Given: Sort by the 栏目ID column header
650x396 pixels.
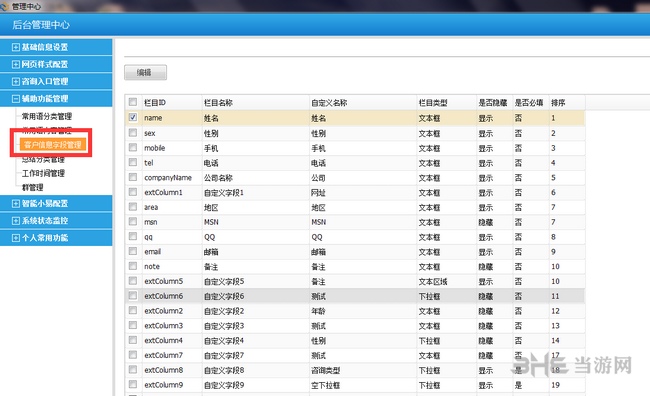Looking at the screenshot, I should [172, 102].
